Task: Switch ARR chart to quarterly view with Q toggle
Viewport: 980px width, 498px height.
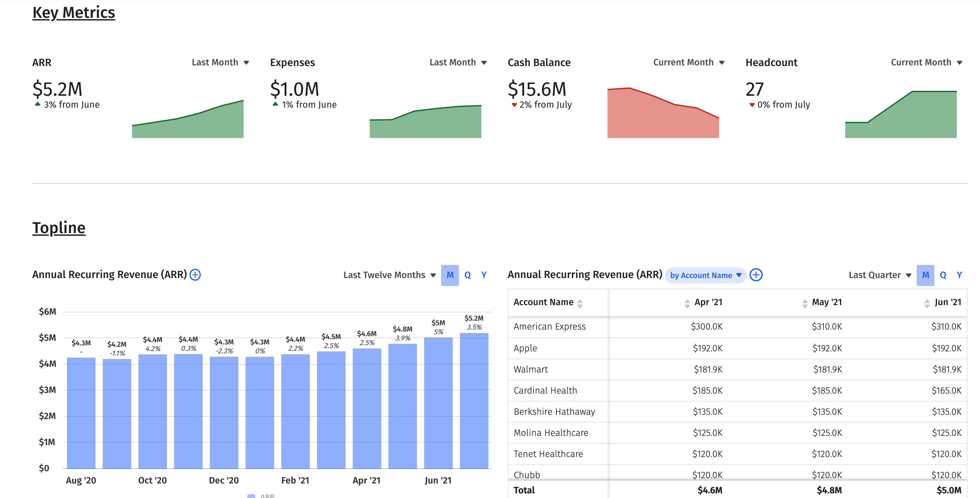Action: 467,275
